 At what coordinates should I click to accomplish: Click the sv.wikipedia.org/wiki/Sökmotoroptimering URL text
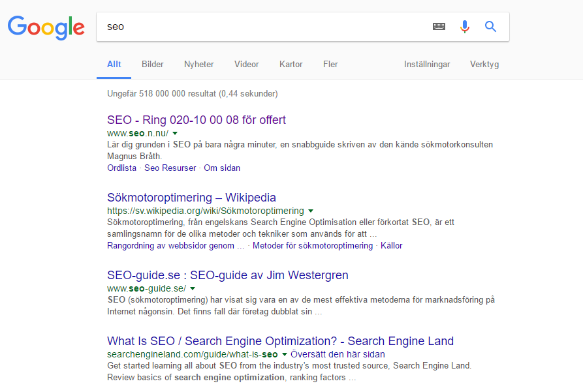(206, 211)
